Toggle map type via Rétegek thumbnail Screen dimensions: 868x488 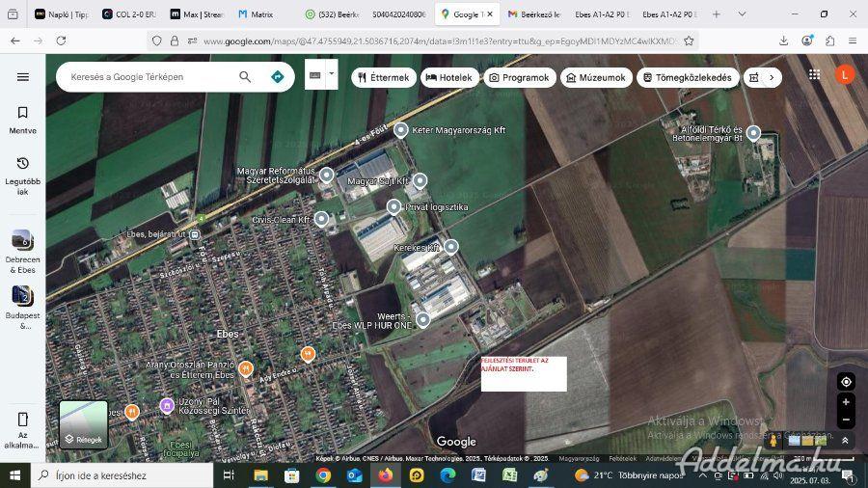pyautogui.click(x=83, y=424)
